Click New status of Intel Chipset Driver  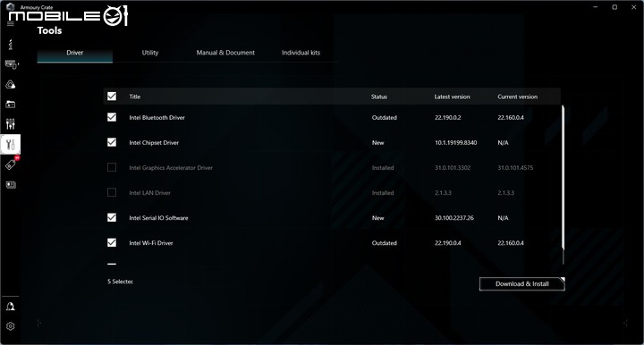click(x=377, y=143)
